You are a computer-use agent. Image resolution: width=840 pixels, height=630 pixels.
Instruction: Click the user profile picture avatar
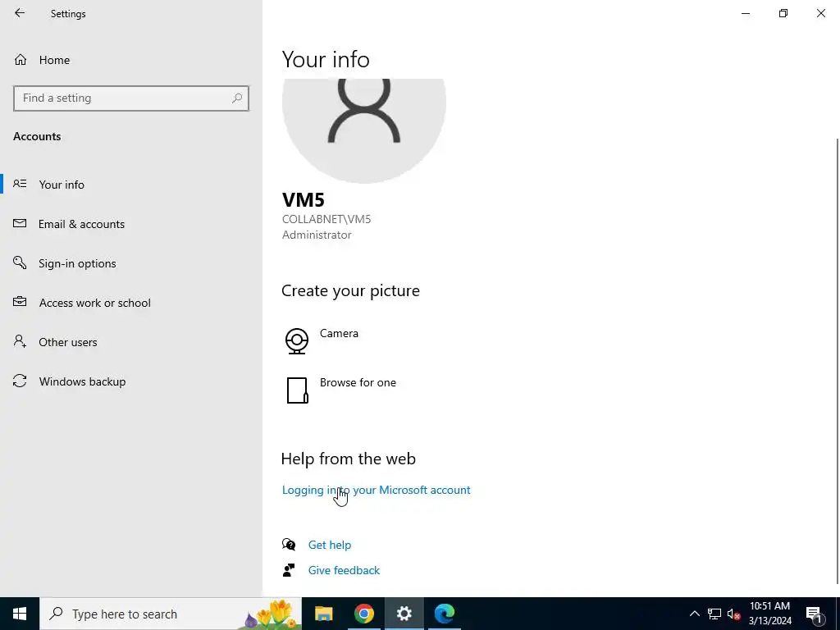[363, 130]
